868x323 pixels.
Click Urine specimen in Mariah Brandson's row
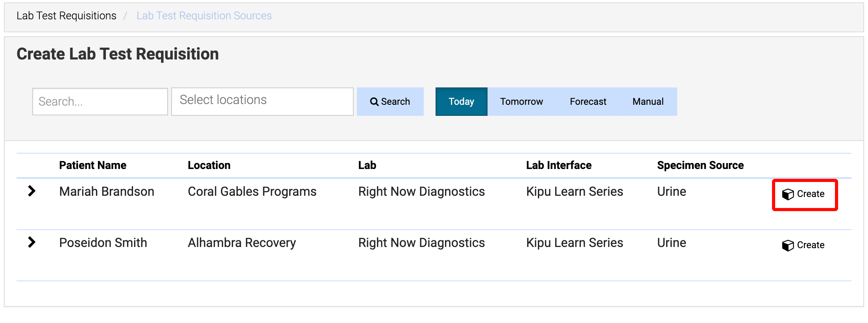click(x=672, y=191)
